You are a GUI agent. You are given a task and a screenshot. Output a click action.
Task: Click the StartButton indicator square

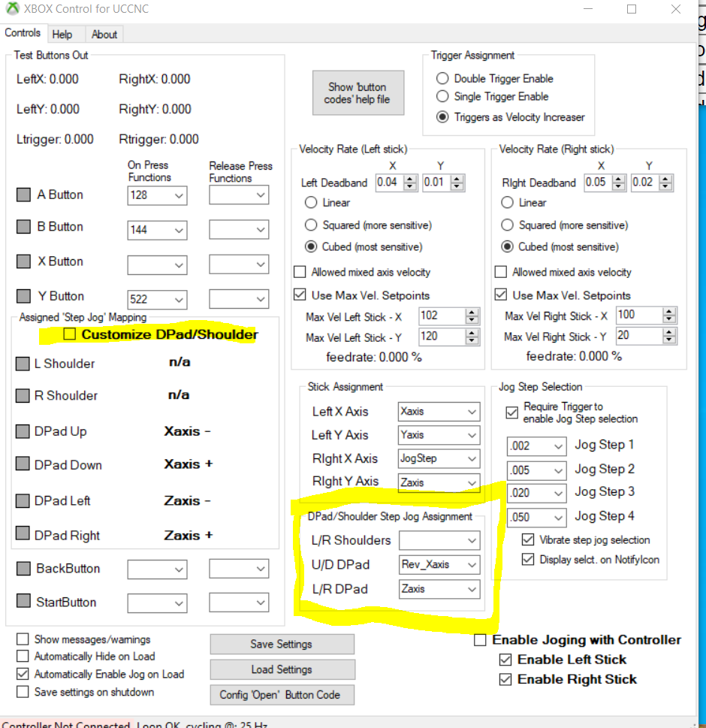point(24,601)
